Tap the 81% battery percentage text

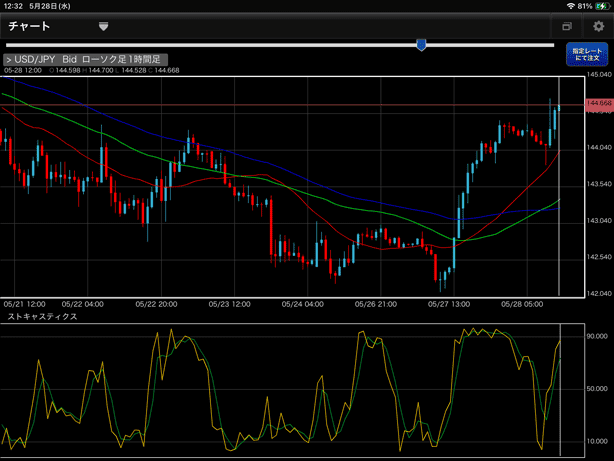tap(585, 6)
